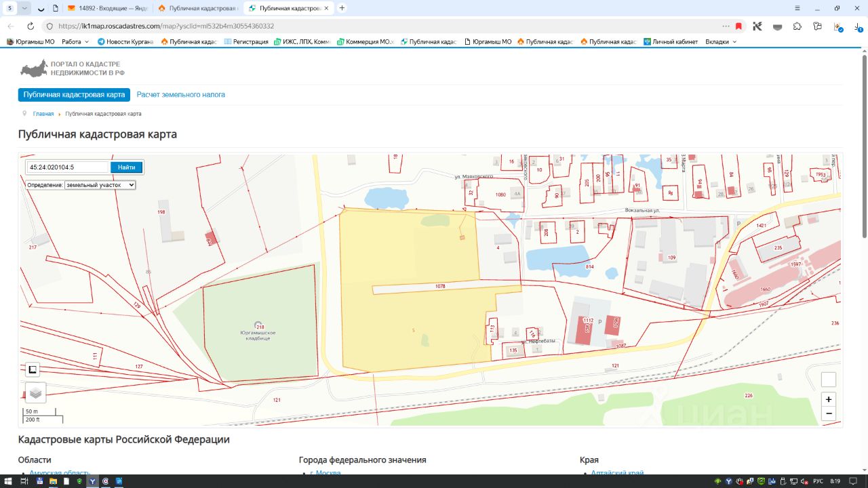This screenshot has height=488, width=868.
Task: Click the cadastral number search field
Action: click(x=67, y=167)
